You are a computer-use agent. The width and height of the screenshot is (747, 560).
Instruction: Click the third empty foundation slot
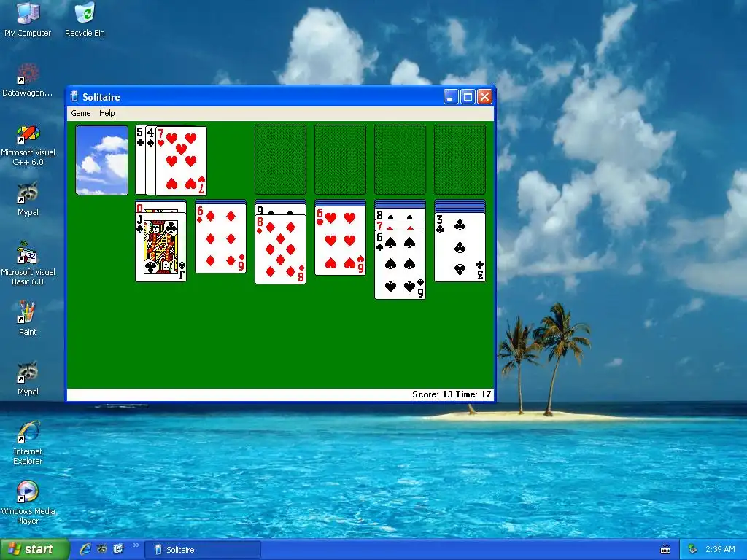[400, 160]
